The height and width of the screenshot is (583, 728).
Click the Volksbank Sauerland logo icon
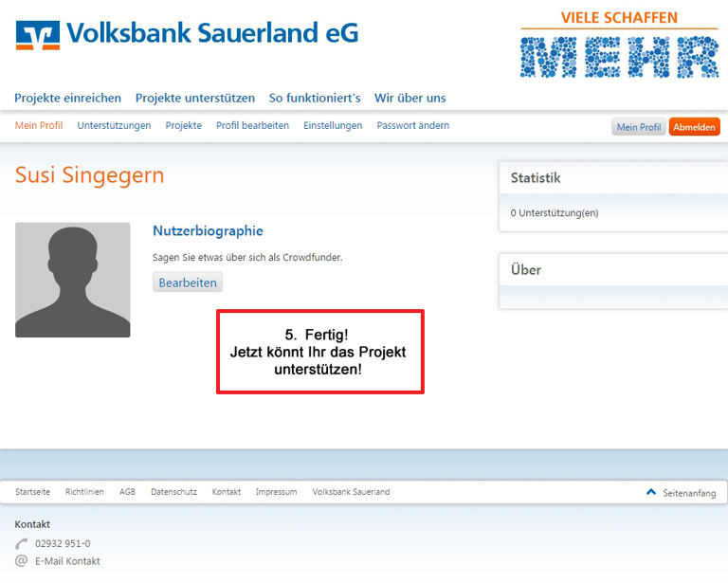click(x=38, y=35)
